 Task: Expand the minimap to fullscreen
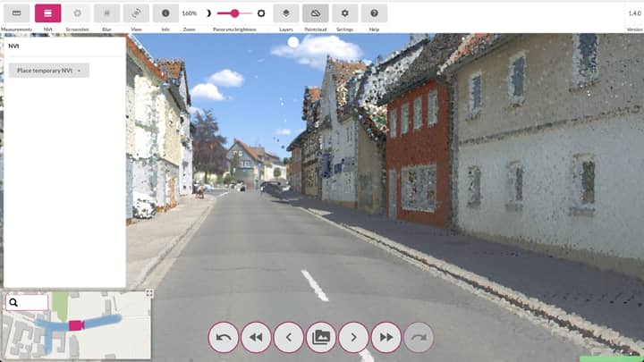(149, 293)
